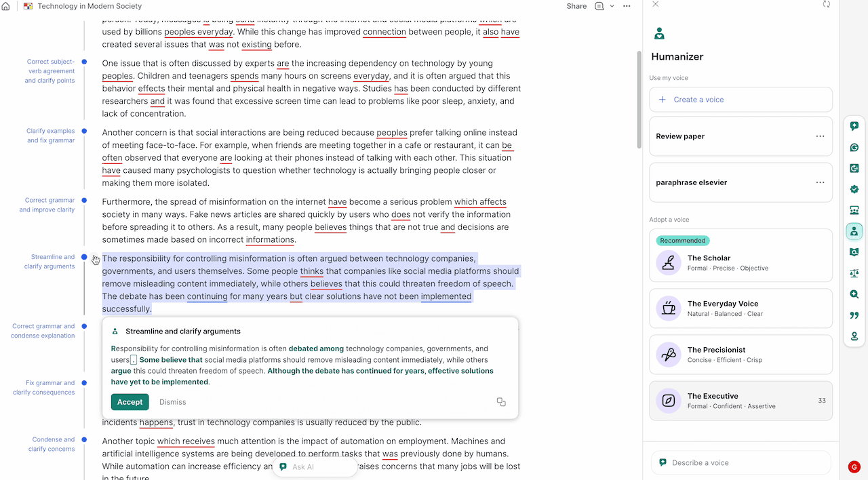
Task: Select The Scholar voice option
Action: 741,261
